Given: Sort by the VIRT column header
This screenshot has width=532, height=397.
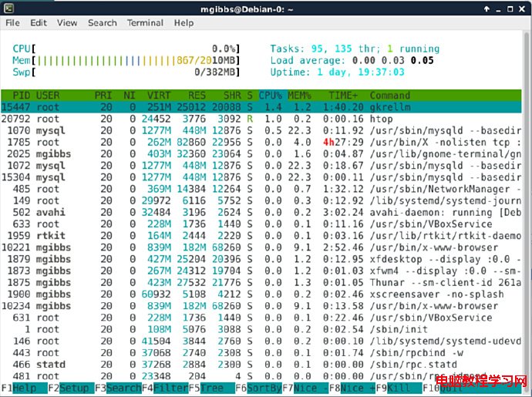Looking at the screenshot, I should point(159,96).
